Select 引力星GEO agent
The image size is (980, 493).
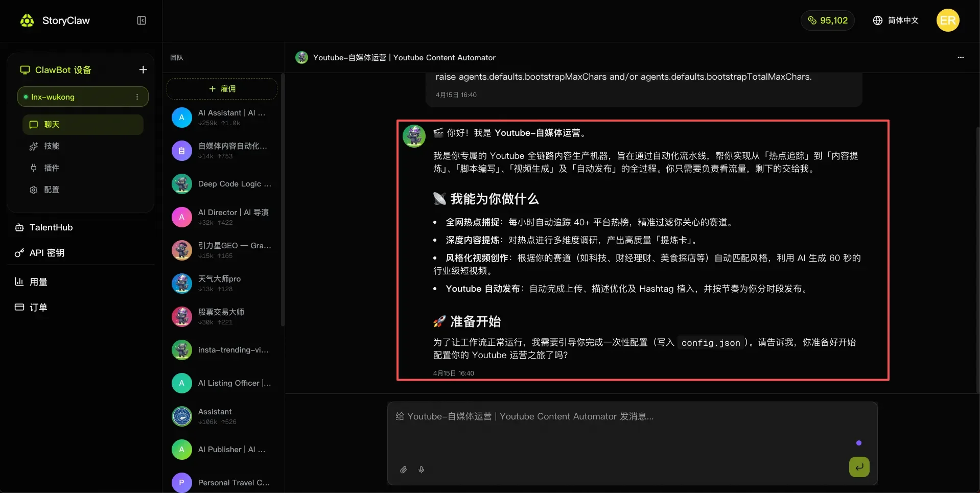tap(222, 250)
